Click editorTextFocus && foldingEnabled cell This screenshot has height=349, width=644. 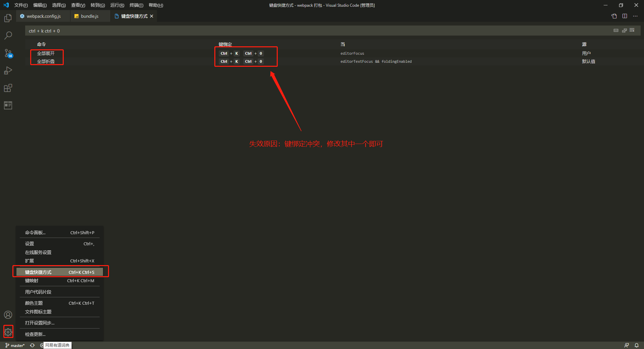376,61
